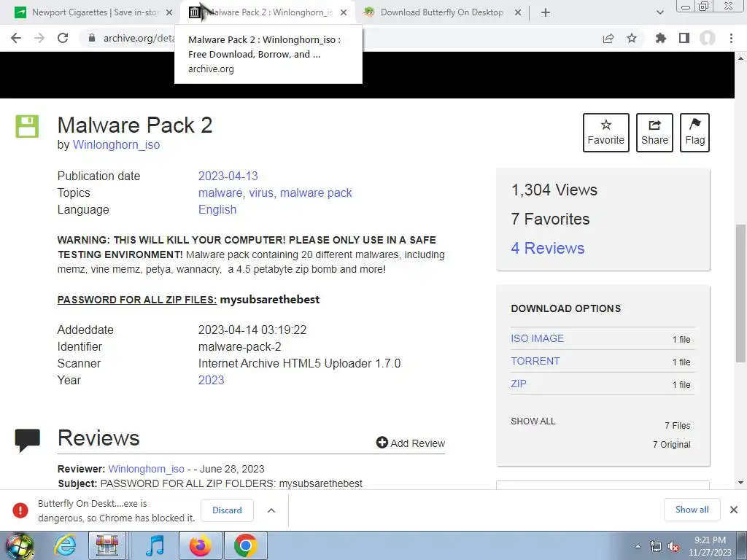Open Chrome from the taskbar
The image size is (747, 560).
tap(245, 545)
